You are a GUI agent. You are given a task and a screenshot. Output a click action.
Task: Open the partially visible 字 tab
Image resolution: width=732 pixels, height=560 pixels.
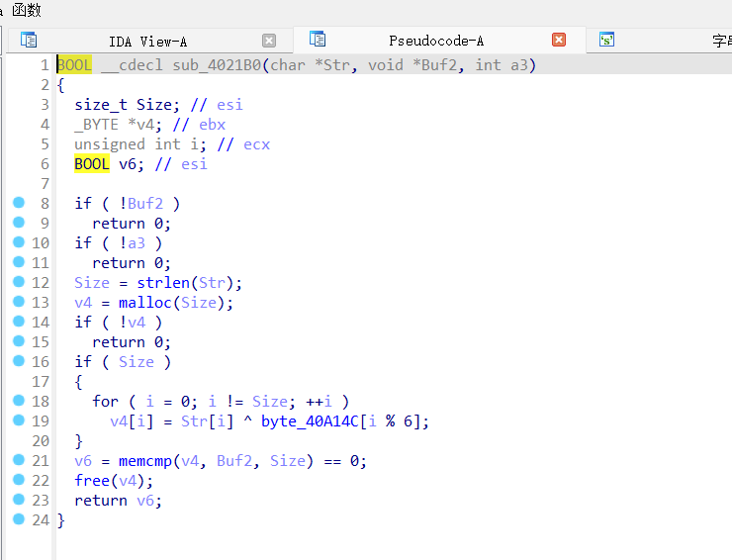[720, 42]
